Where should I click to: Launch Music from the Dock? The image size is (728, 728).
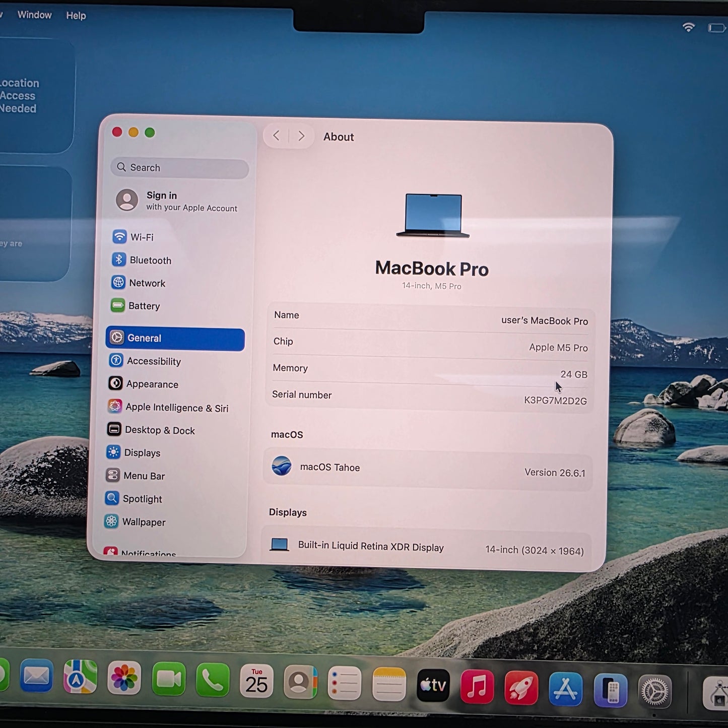tap(477, 687)
